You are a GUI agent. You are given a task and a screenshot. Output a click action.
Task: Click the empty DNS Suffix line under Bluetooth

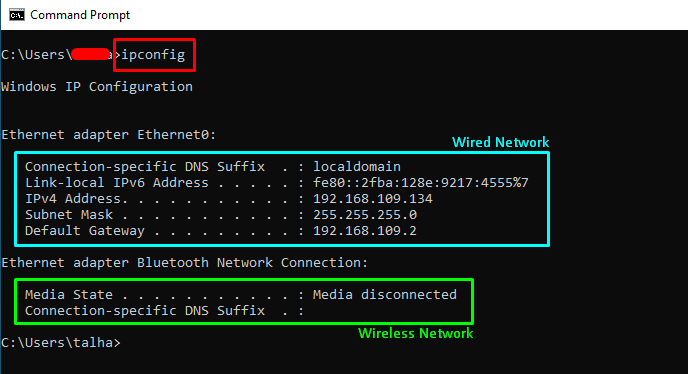165,311
